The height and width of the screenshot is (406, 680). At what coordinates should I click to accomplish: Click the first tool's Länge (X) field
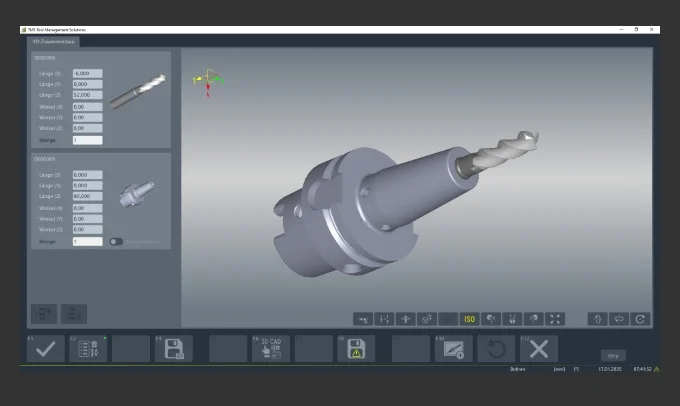tap(87, 73)
